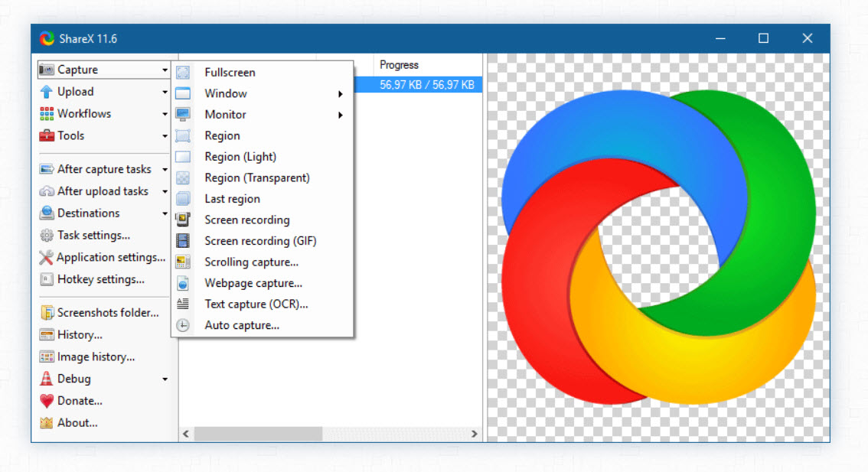Click the Destinations globe icon
This screenshot has height=472, width=868.
tap(47, 213)
